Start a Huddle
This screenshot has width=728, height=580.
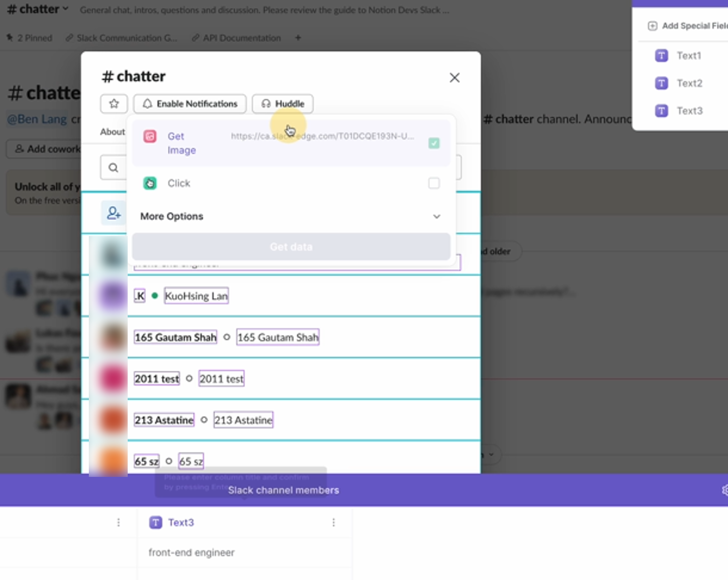(x=282, y=104)
